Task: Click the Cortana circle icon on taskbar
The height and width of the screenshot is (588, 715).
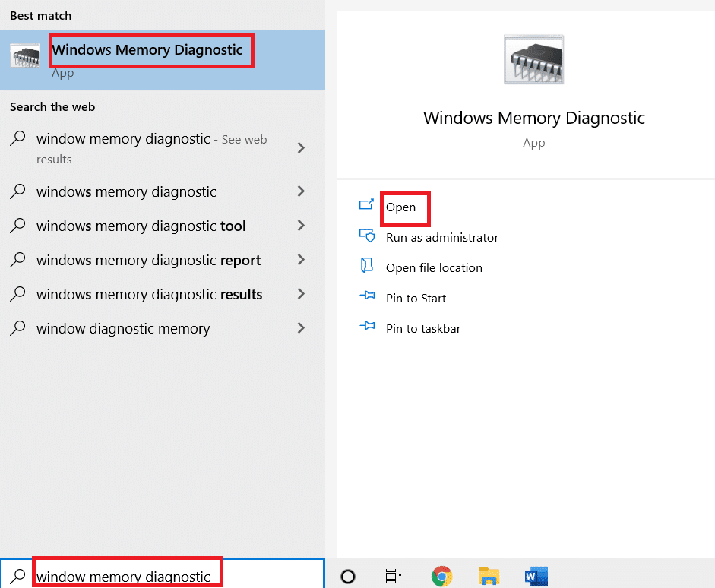Action: click(347, 575)
